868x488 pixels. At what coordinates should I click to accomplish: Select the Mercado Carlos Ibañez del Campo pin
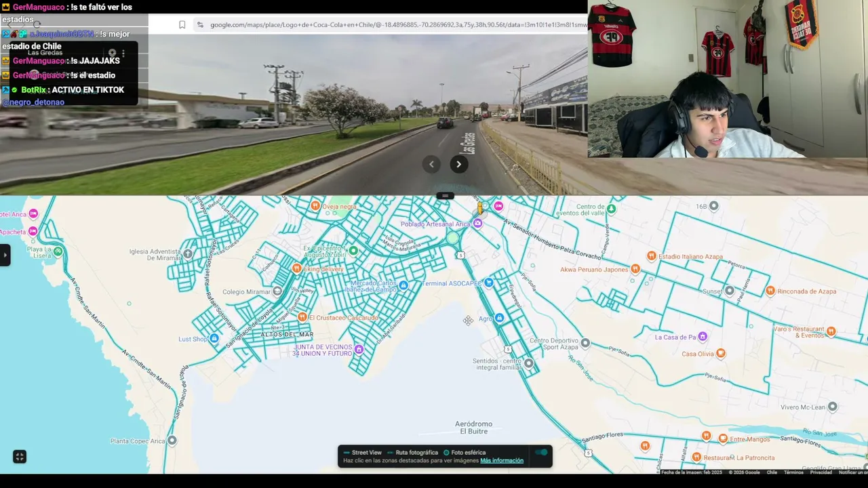tap(403, 285)
